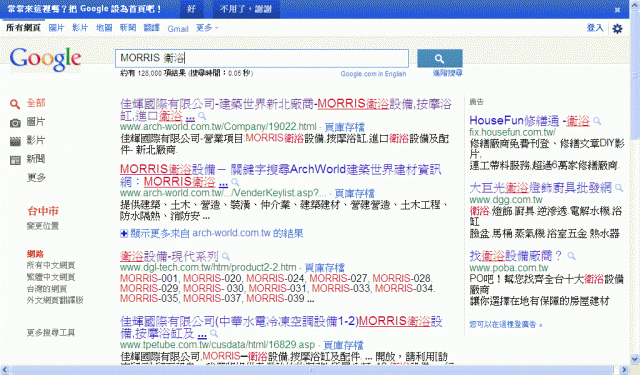Open result MORRIS衛浴設備 關鍵字搜尋ArchWorld
The height and width of the screenshot is (375, 640).
(x=280, y=175)
